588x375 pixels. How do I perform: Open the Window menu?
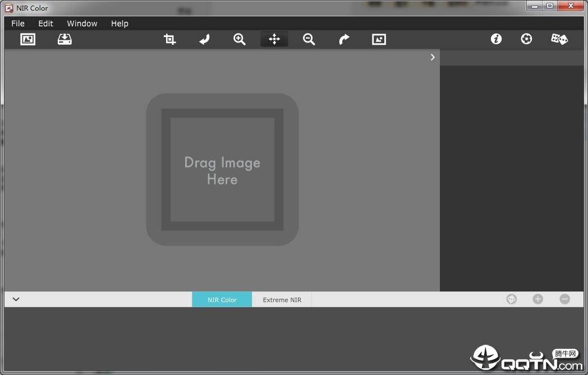click(82, 24)
